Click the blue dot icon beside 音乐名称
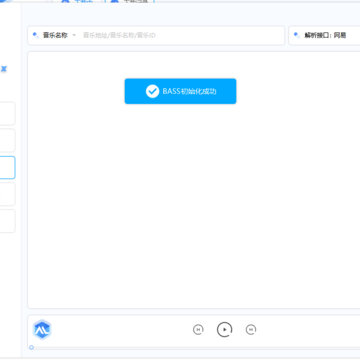 pos(36,35)
